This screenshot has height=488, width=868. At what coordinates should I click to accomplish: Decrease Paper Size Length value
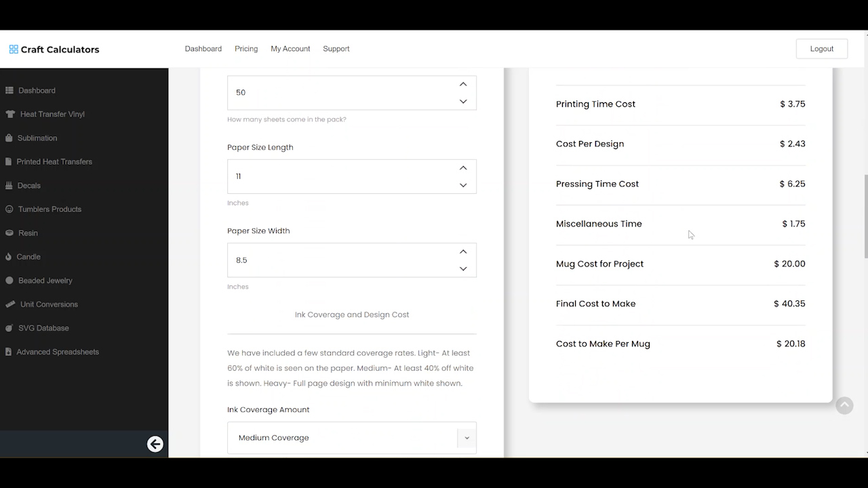click(x=463, y=185)
